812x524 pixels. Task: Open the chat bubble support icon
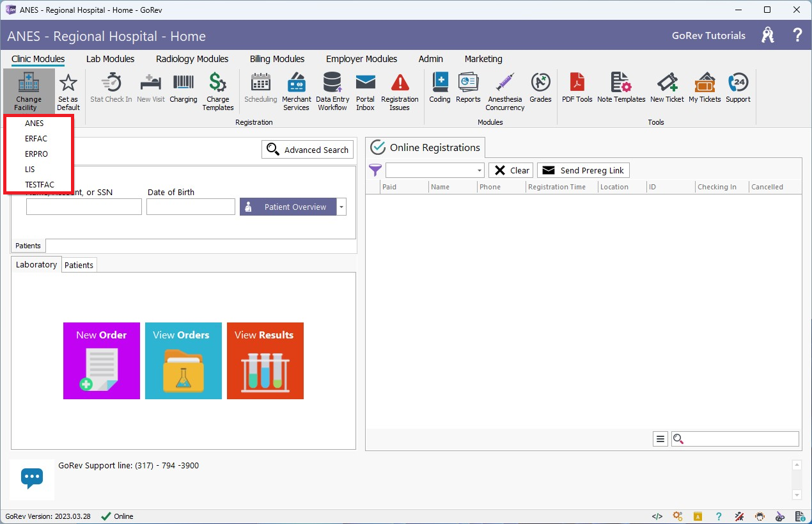pyautogui.click(x=32, y=477)
